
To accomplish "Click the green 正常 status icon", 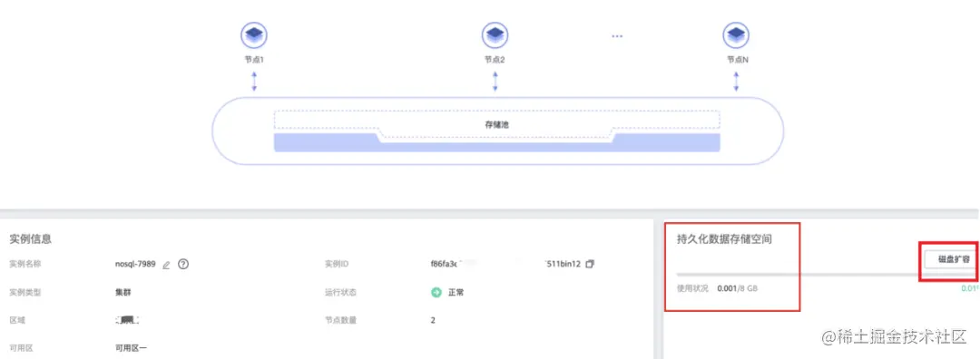I will (x=436, y=292).
